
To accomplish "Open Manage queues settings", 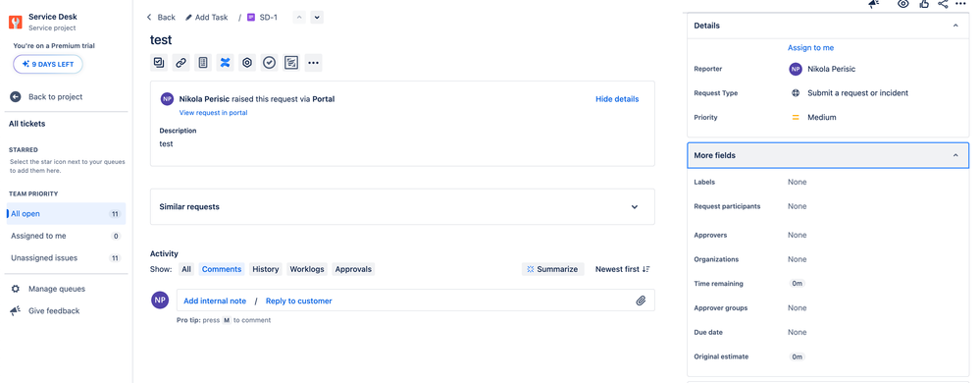I will coord(57,289).
